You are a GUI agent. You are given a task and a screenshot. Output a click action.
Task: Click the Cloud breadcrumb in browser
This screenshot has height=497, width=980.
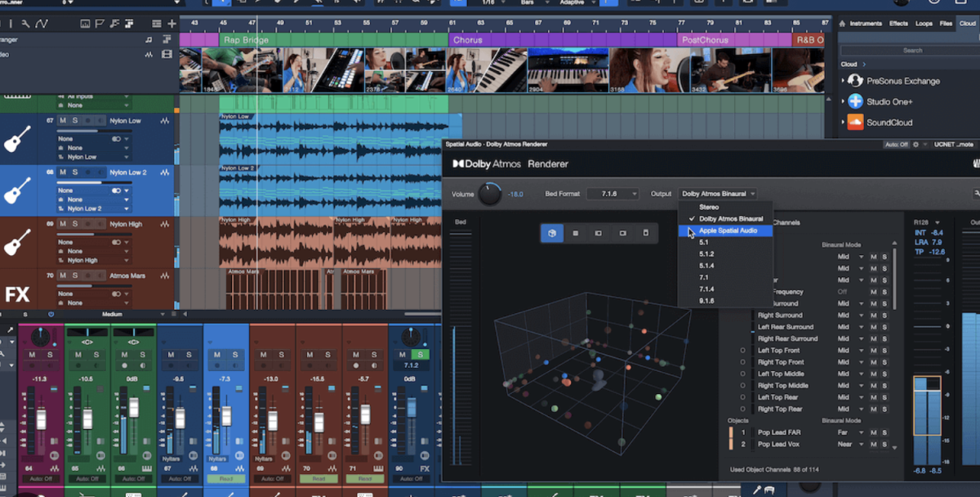point(849,64)
